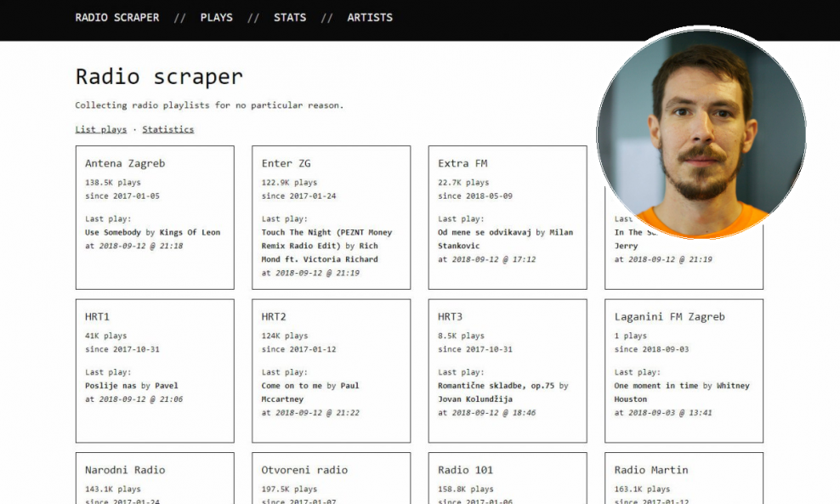
Task: Click '158.8K plays' on Radio 101
Action: 466,489
